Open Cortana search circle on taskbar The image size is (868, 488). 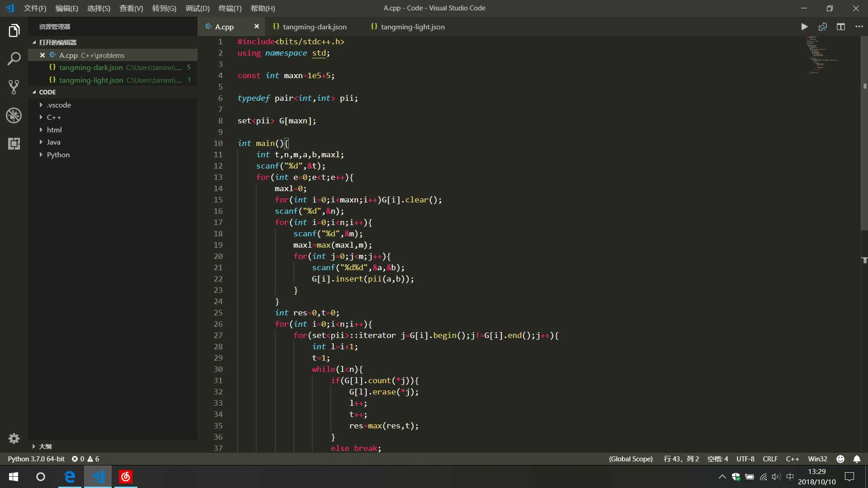[x=41, y=477]
